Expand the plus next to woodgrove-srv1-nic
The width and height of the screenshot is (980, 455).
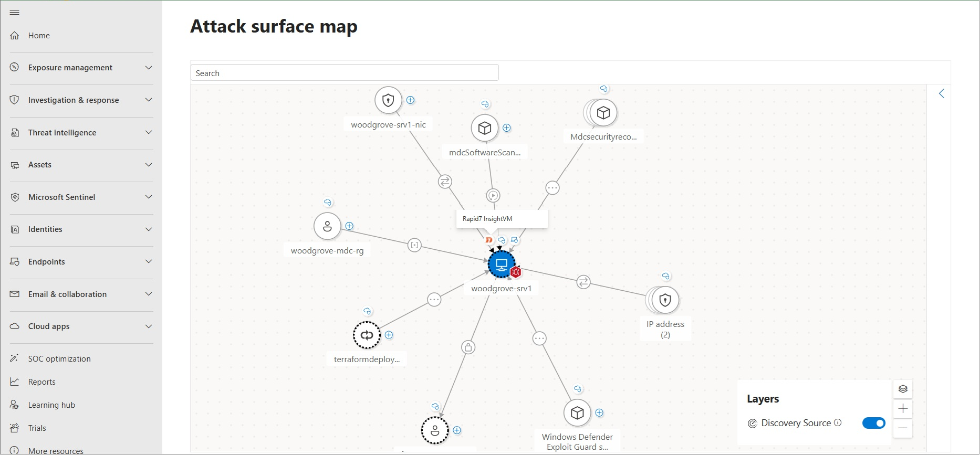(411, 100)
